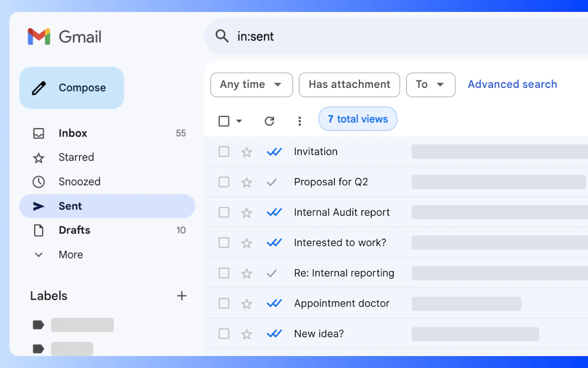Click the second label tag icon

click(x=39, y=348)
